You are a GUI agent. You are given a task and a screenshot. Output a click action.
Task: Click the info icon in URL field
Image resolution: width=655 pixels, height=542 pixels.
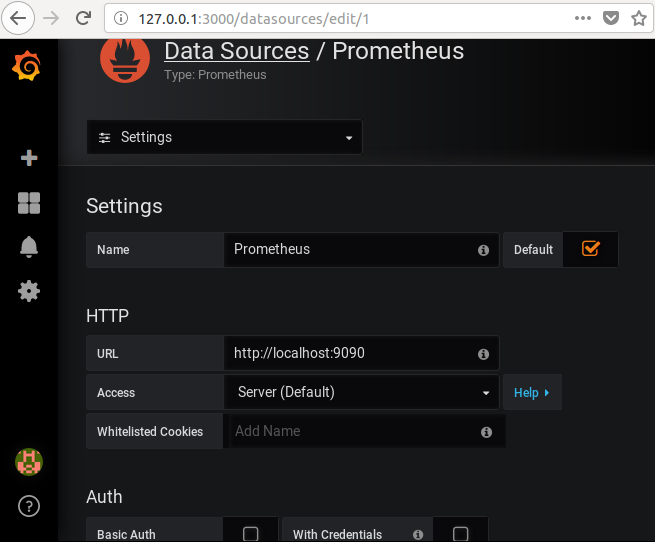[483, 354]
